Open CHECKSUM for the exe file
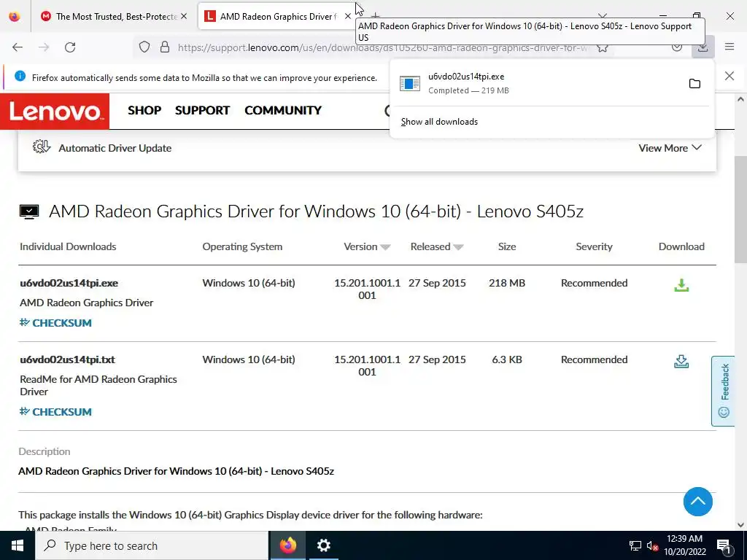 click(55, 323)
